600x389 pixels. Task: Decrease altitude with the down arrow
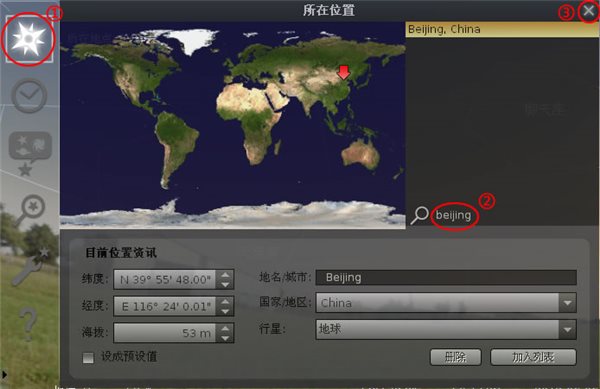[x=225, y=338]
